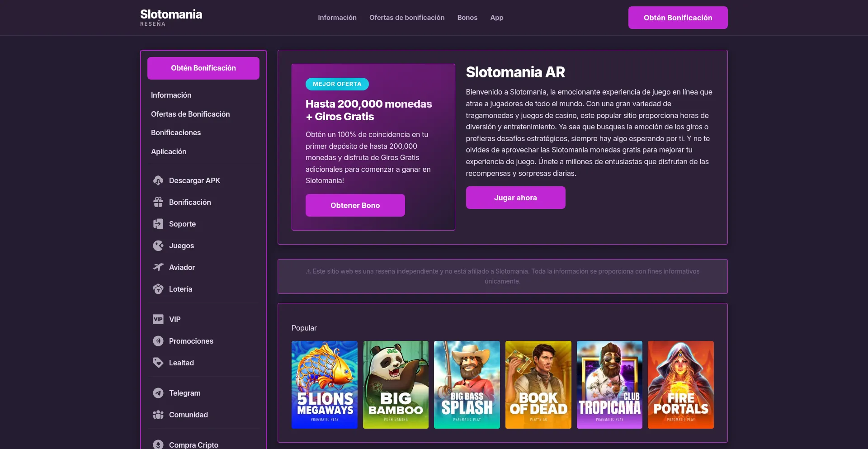Click the Juegos icon in sidebar
Viewport: 868px width, 449px height.
pos(158,246)
